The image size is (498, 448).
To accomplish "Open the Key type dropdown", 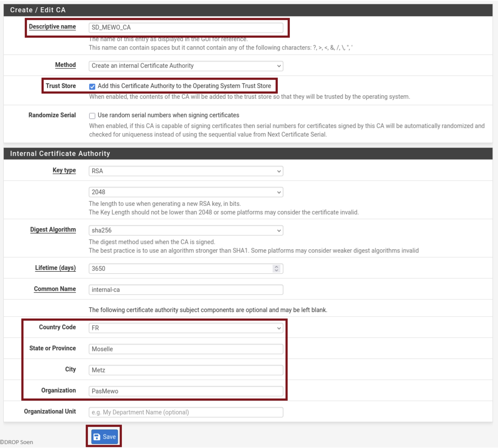I will pos(186,171).
